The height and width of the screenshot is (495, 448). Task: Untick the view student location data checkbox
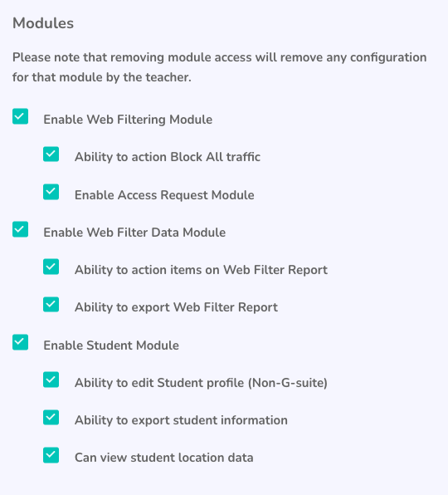(x=51, y=455)
